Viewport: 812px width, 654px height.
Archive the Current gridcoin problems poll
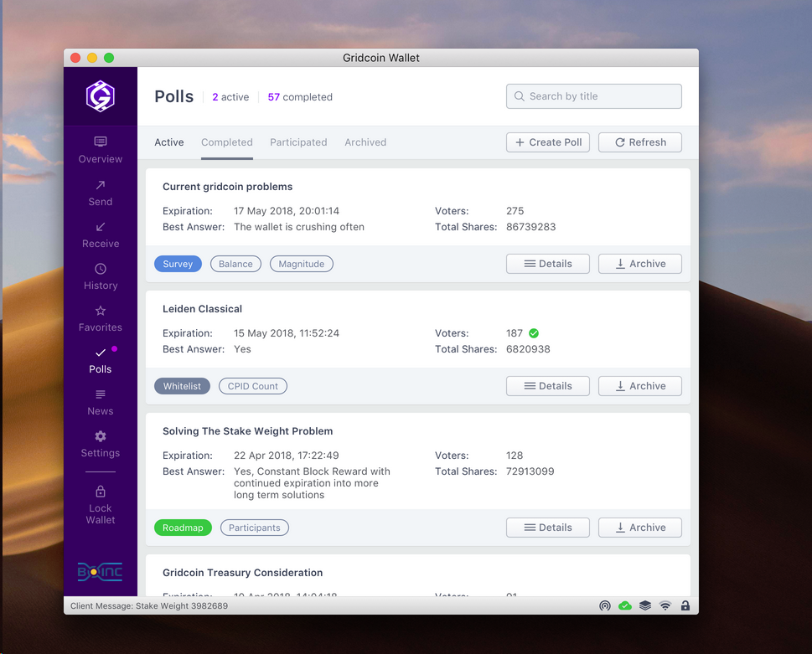(640, 264)
